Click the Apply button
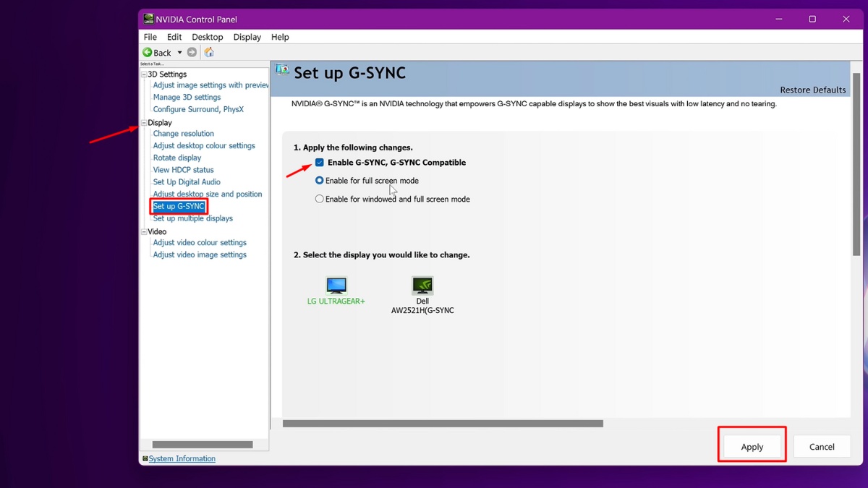Screen dimensions: 868x488 coord(752,447)
